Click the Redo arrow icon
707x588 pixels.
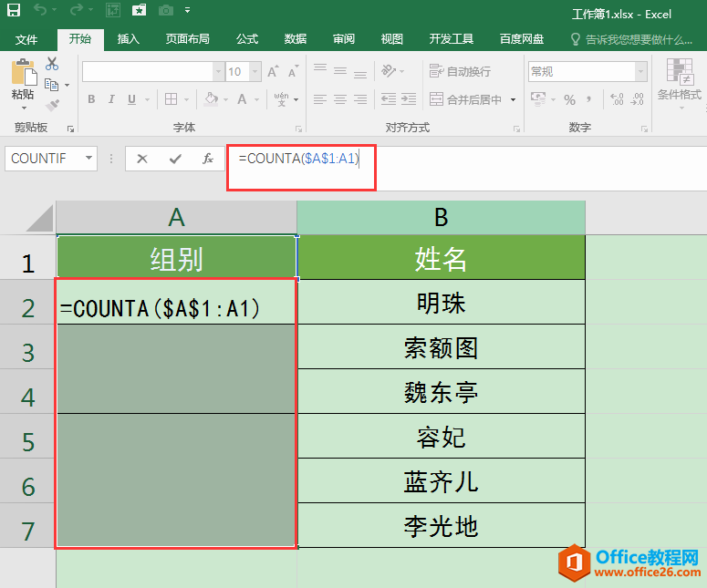[x=77, y=10]
